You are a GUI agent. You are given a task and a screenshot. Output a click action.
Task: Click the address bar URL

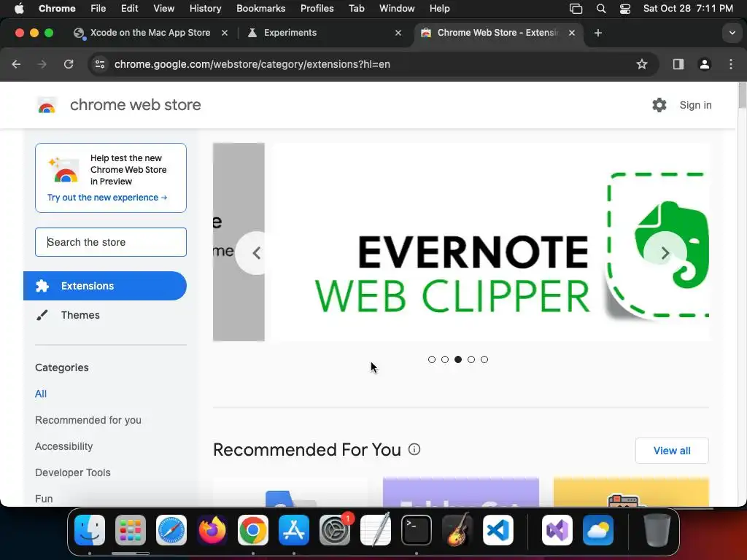coord(252,64)
